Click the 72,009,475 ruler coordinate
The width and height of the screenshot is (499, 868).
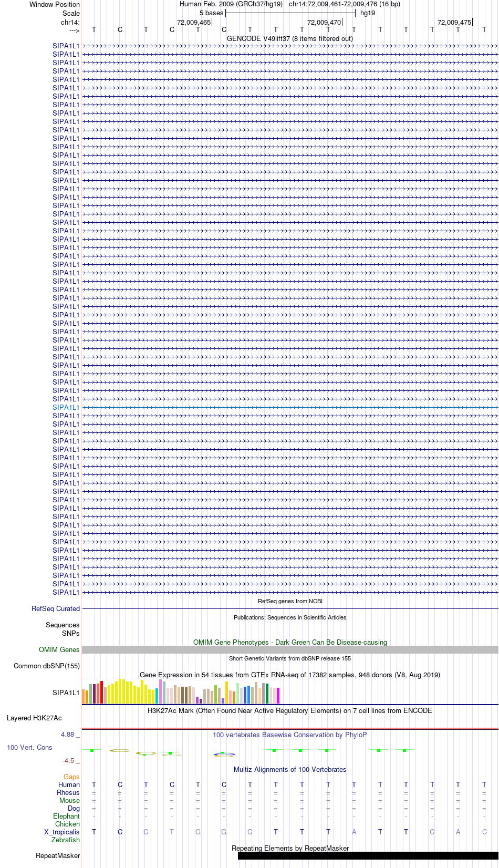(x=454, y=22)
